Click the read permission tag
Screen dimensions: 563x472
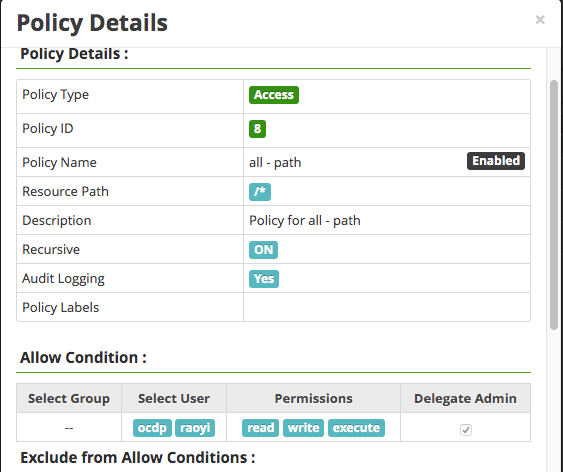(x=260, y=428)
